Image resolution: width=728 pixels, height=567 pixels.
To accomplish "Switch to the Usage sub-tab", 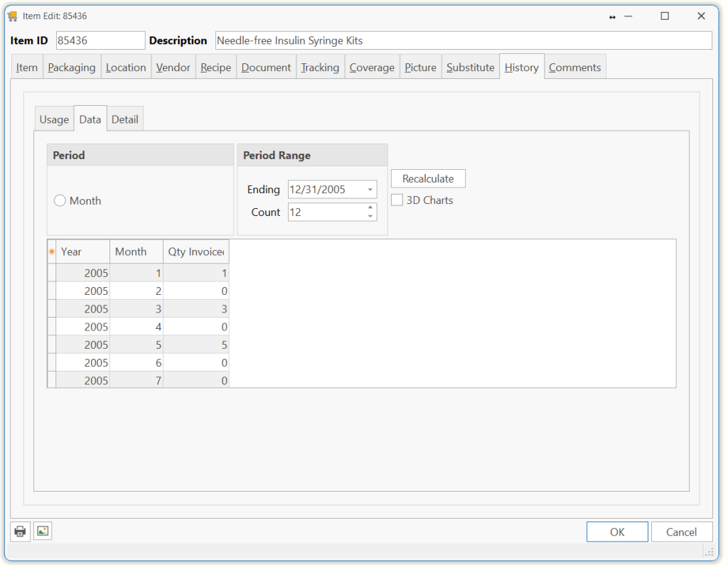I will (54, 119).
